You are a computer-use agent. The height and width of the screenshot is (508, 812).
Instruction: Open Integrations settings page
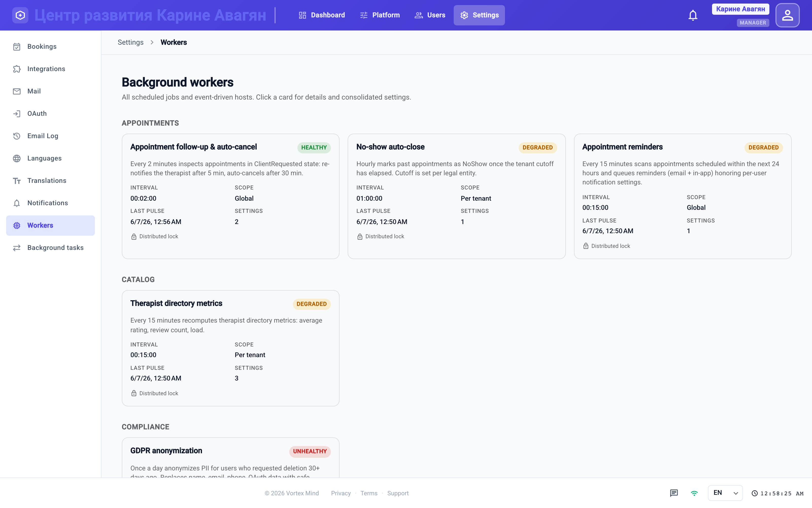[x=50, y=69]
